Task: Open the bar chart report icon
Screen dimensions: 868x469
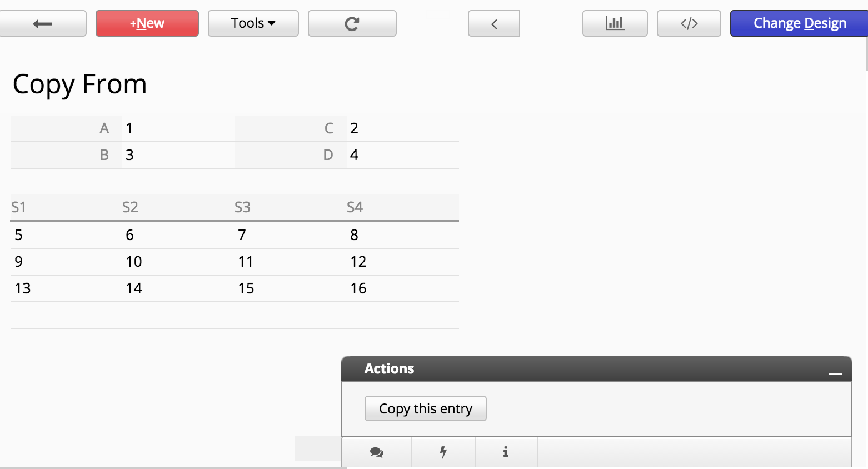Action: [615, 23]
